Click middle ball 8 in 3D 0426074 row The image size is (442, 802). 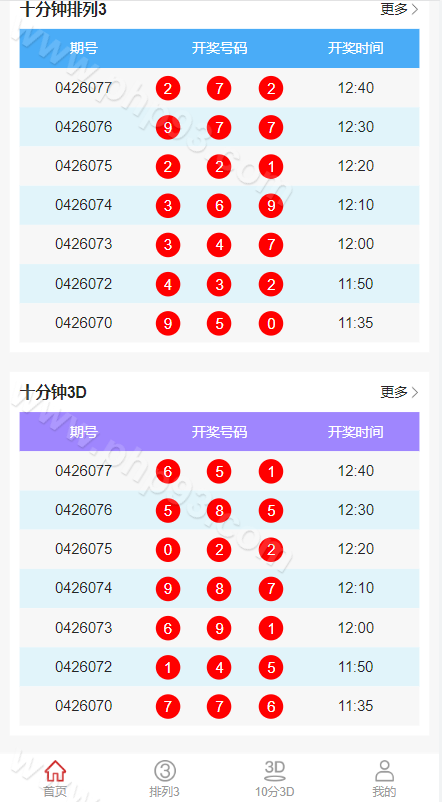click(219, 589)
